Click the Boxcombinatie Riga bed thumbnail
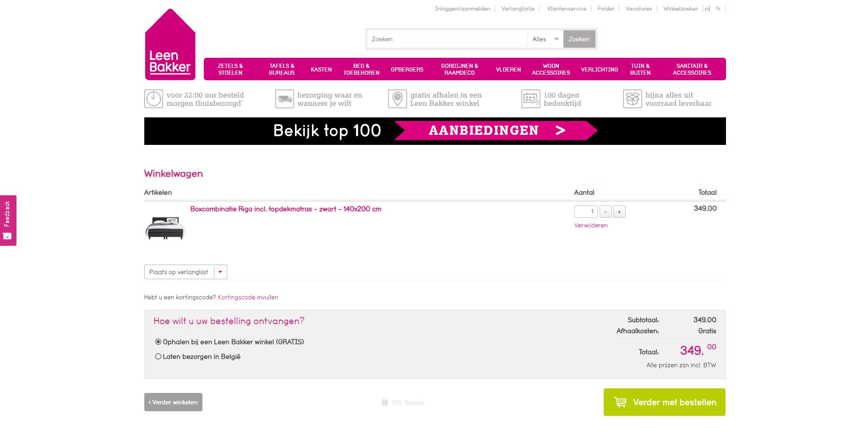868x442 pixels. coord(165,228)
